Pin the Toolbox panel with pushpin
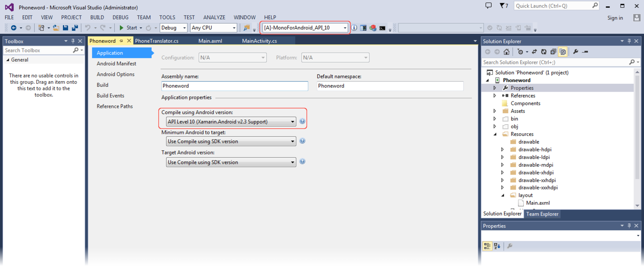Viewport: 644px width, 266px height. pos(73,41)
